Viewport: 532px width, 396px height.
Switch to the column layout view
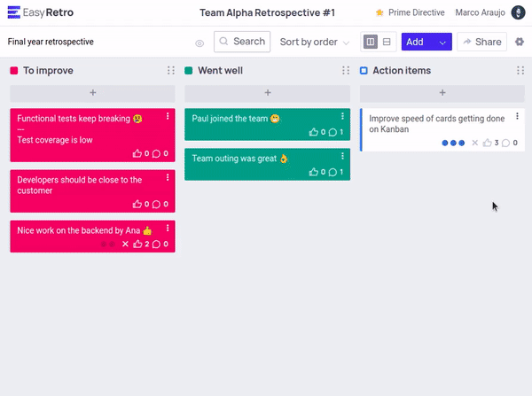pos(370,42)
